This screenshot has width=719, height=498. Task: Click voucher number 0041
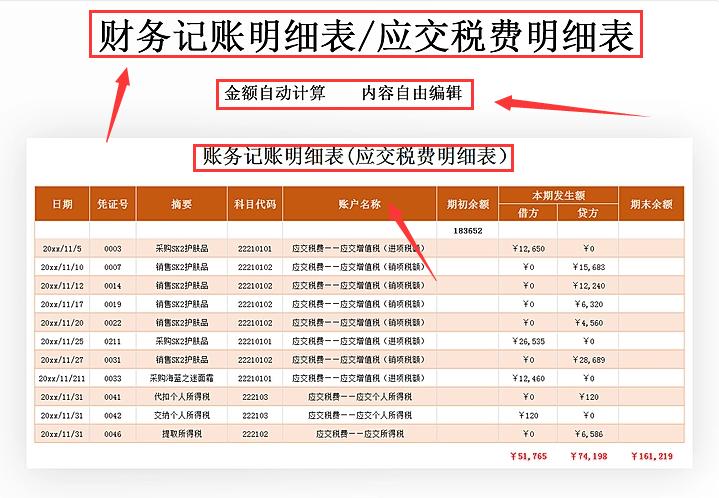pos(112,397)
